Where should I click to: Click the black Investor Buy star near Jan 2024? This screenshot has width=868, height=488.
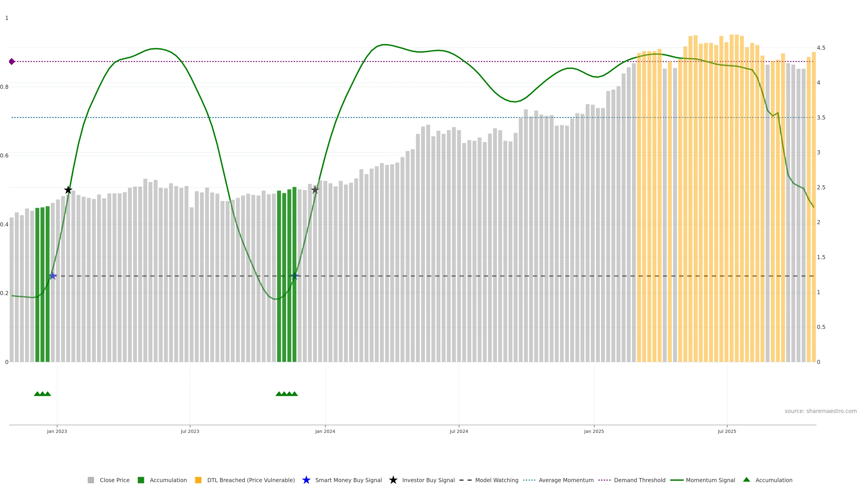[315, 190]
